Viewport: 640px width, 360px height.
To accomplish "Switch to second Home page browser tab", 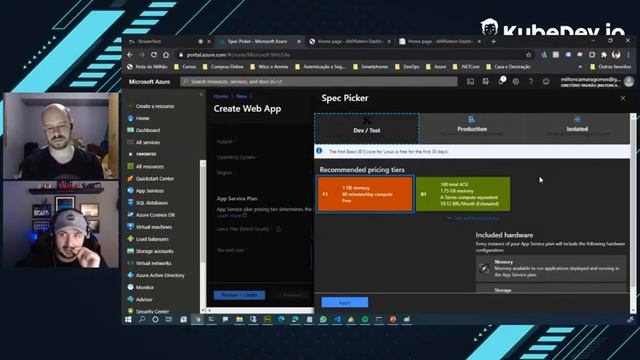I will click(439, 41).
